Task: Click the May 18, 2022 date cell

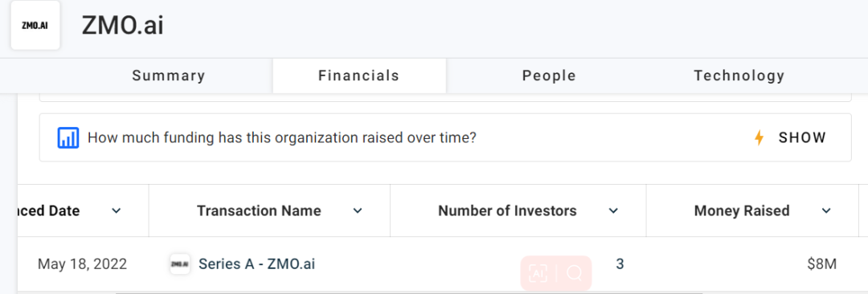Action: [82, 264]
